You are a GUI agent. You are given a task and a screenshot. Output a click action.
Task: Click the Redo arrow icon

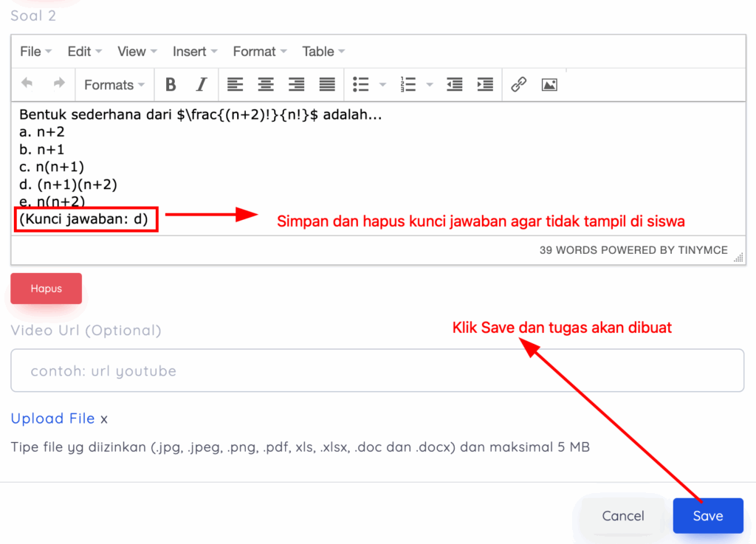[x=58, y=84]
